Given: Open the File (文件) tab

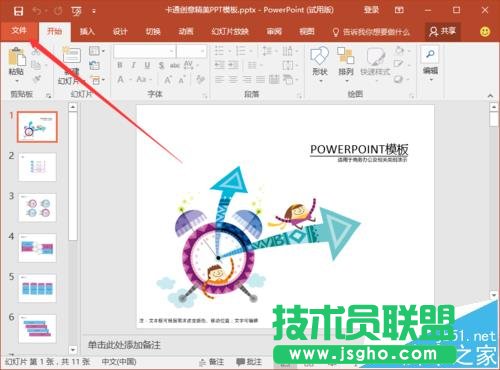Looking at the screenshot, I should 19,31.
